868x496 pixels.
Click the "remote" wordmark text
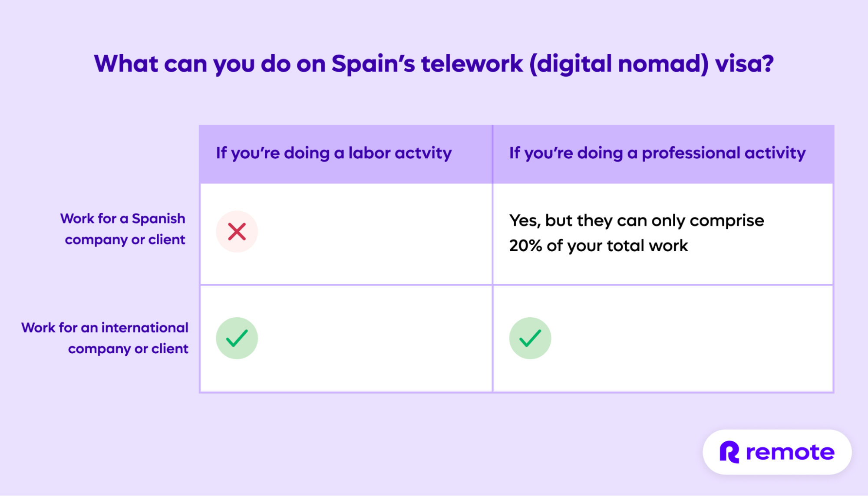pyautogui.click(x=790, y=452)
